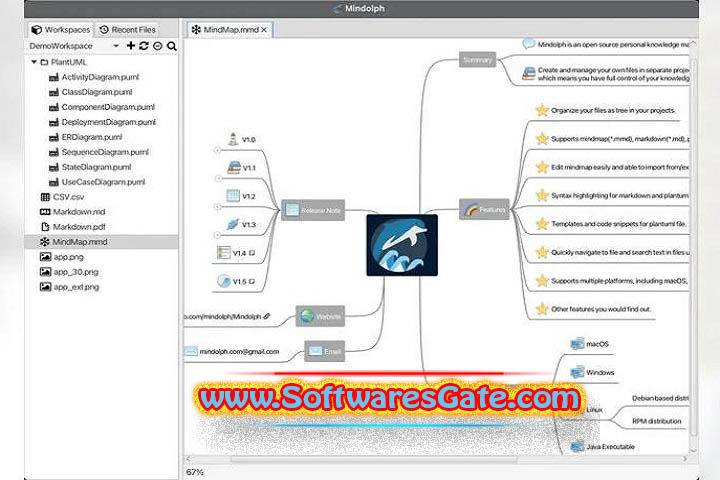
Task: Click the Email mind map node
Action: click(324, 351)
